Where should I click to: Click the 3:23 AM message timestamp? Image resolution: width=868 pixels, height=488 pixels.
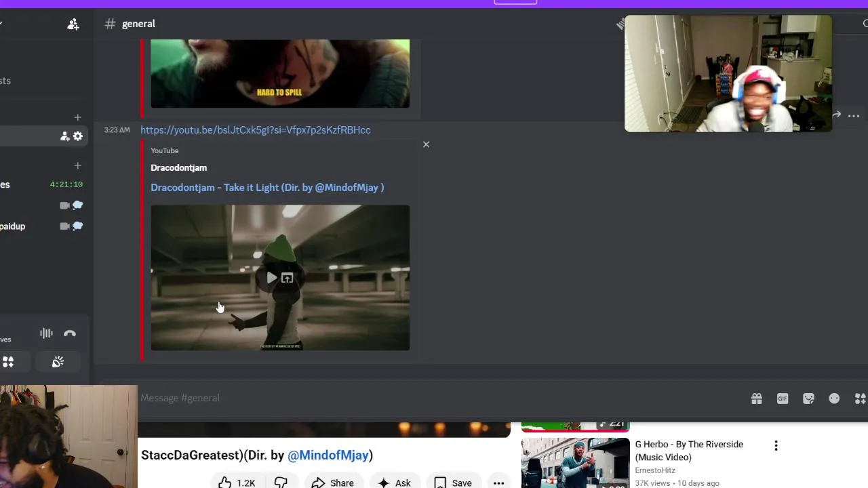click(x=117, y=130)
